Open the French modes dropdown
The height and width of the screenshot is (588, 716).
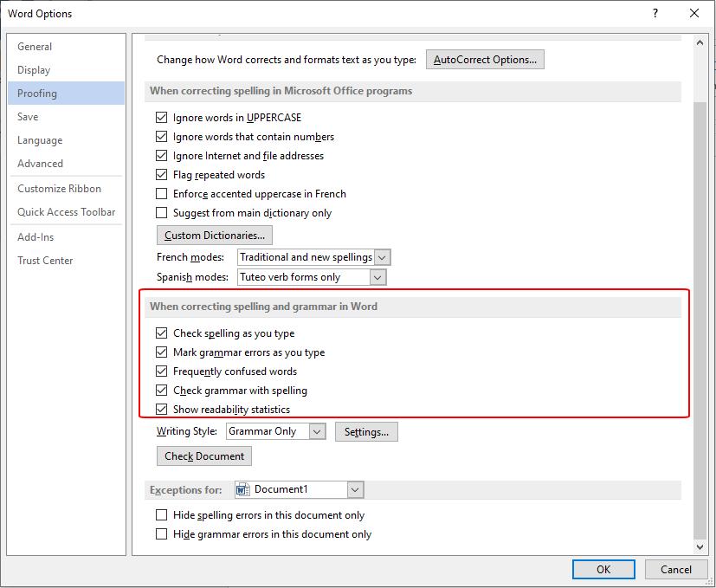pos(383,257)
